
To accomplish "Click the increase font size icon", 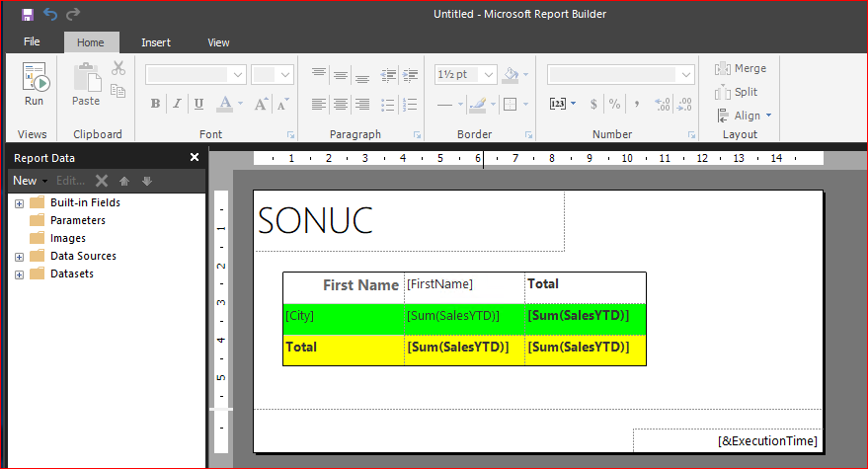I will 262,104.
